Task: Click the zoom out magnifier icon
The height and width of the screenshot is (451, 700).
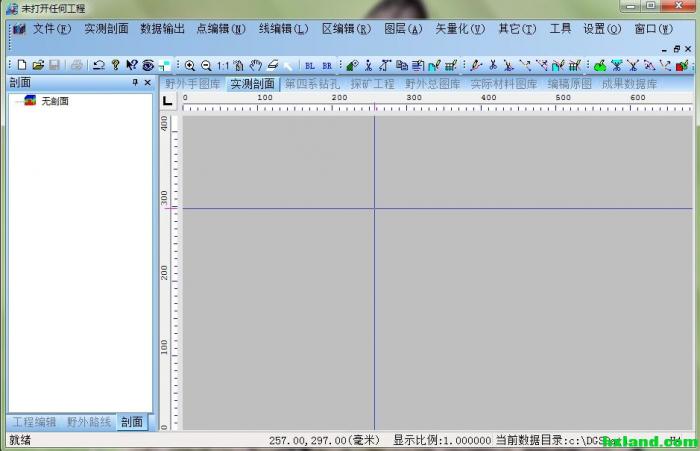Action: click(206, 65)
